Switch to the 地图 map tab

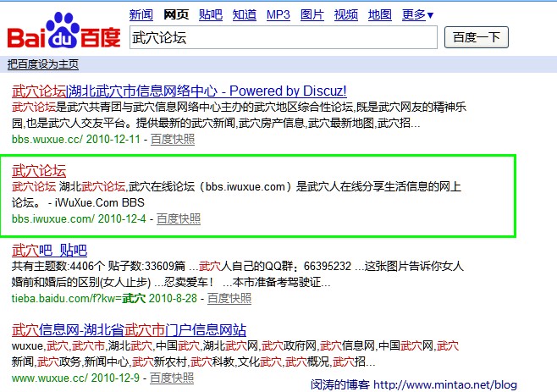pyautogui.click(x=380, y=14)
